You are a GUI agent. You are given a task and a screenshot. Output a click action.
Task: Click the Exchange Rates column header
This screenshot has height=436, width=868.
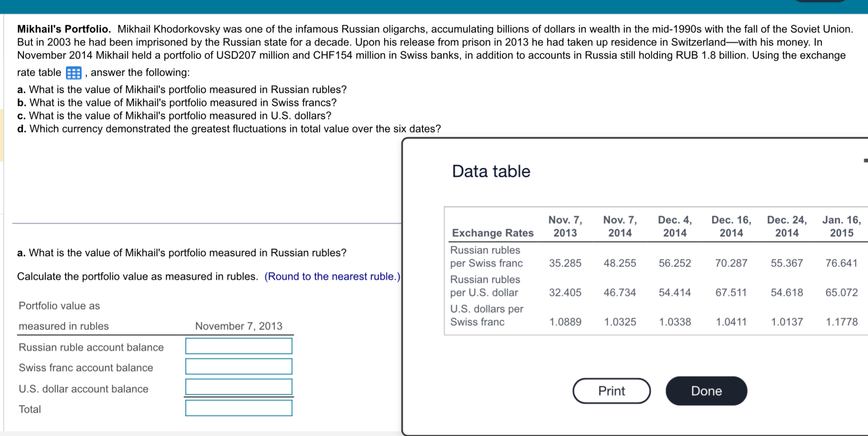coord(493,233)
